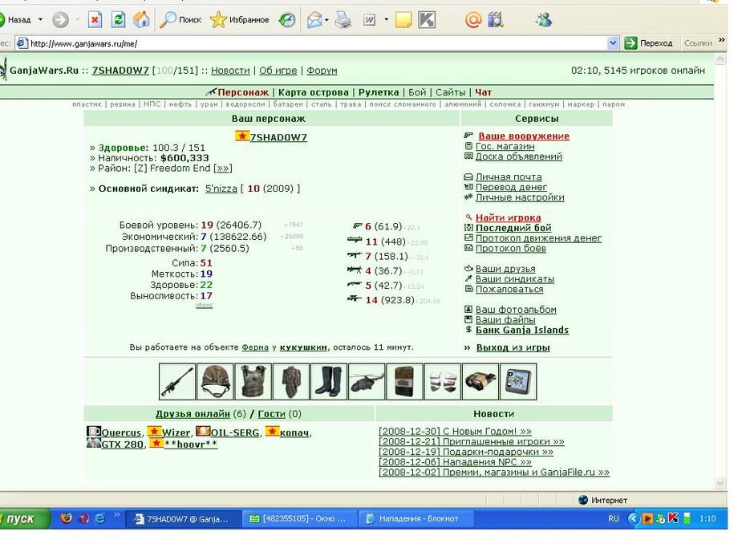Open the GPS device item icon
This screenshot has height=560, width=746.
coord(518,382)
